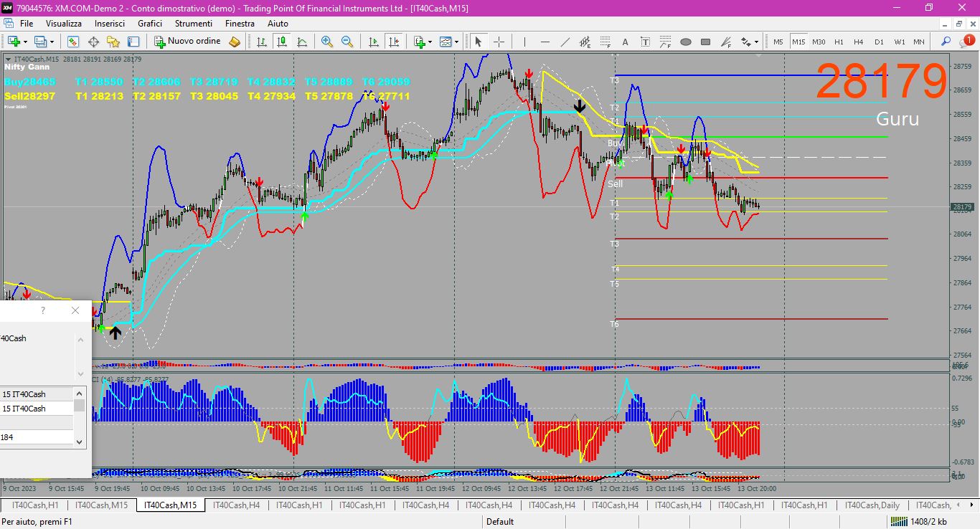
Task: Open the Finestra menu
Action: 240,23
